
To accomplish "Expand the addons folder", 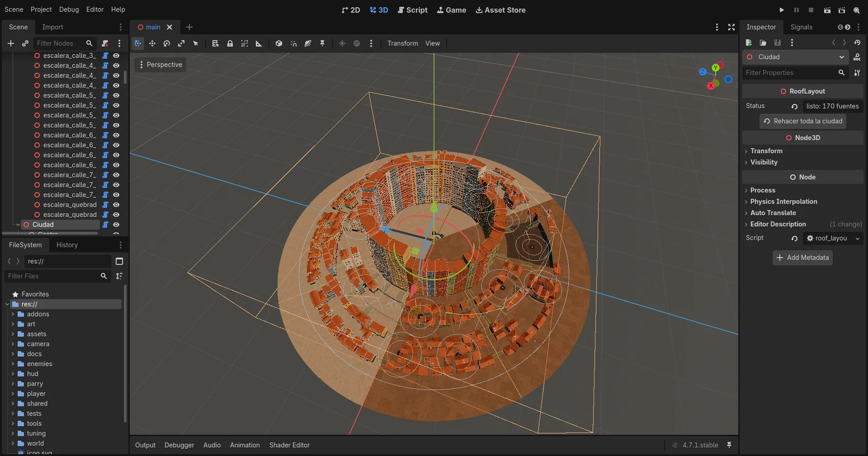I will [13, 314].
